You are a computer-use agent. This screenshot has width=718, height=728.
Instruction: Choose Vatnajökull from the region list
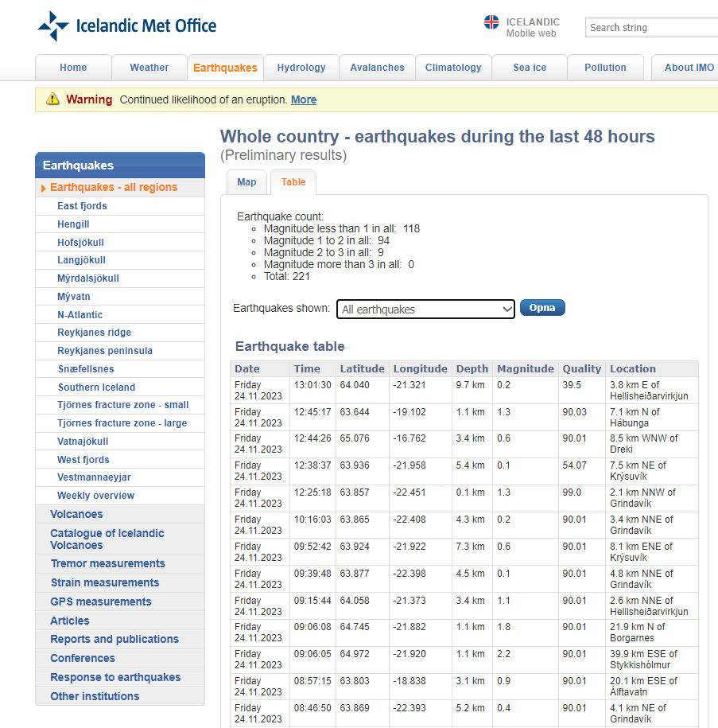[83, 442]
